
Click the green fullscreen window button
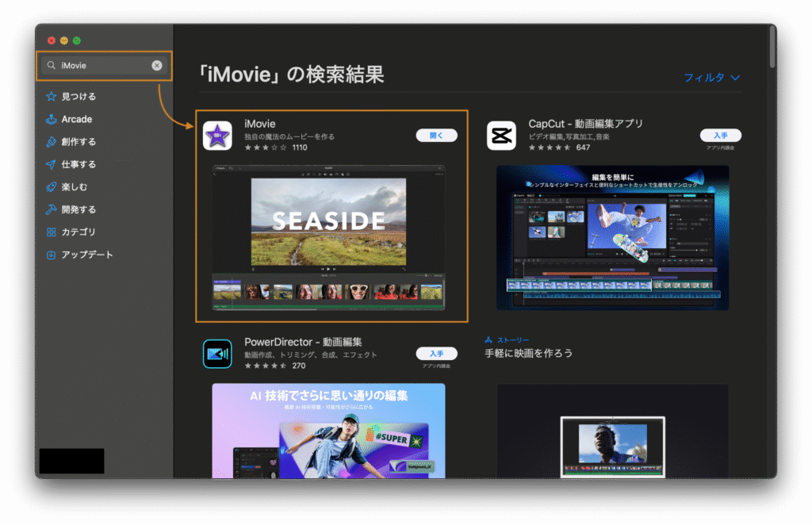tap(77, 40)
